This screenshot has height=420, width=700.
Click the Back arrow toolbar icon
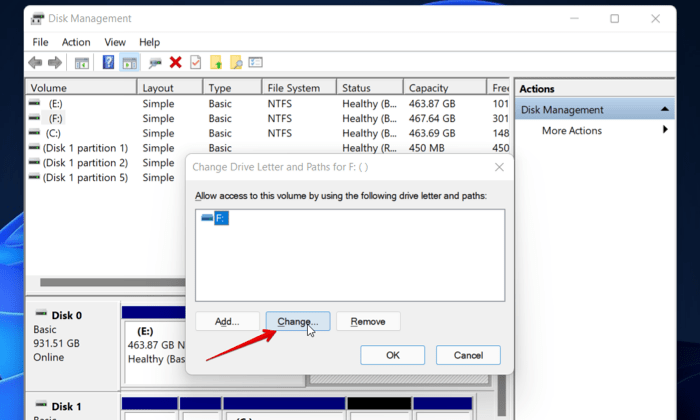coord(35,62)
